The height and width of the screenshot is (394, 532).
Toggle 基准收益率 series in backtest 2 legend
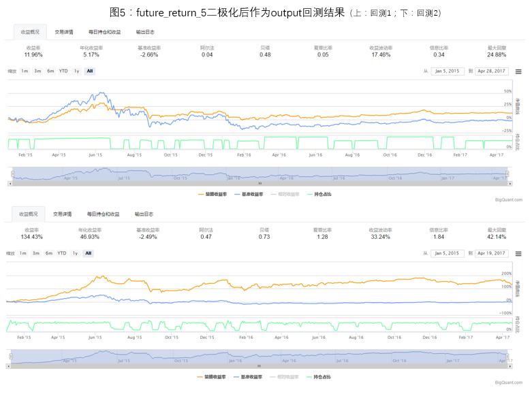(248, 377)
